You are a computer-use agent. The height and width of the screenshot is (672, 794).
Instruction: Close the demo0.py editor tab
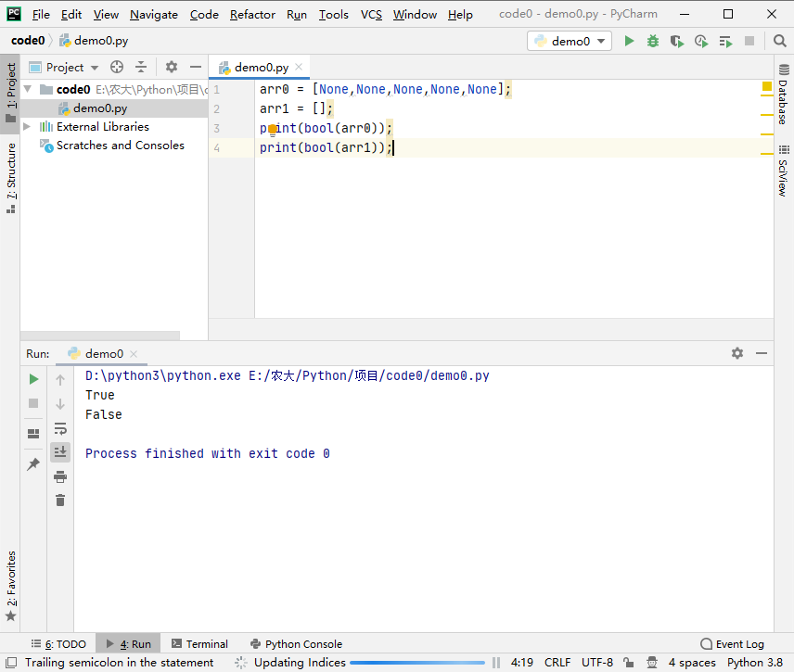click(300, 67)
